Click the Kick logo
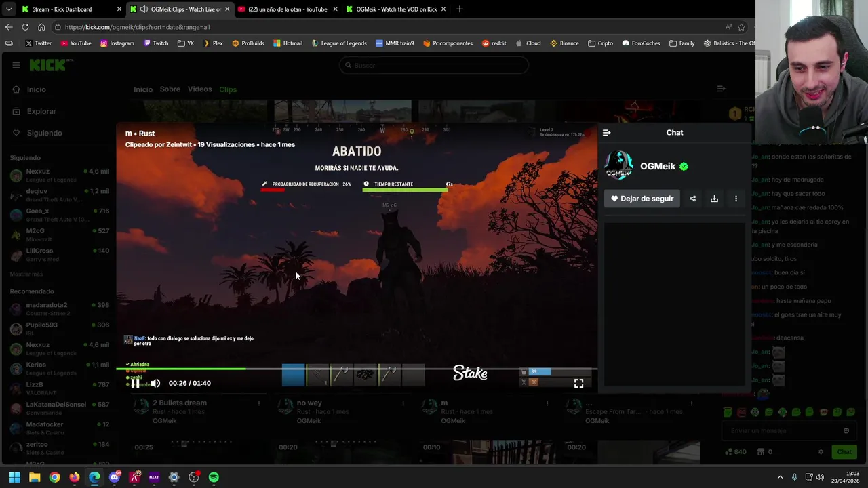Image resolution: width=868 pixels, height=488 pixels. tap(47, 65)
